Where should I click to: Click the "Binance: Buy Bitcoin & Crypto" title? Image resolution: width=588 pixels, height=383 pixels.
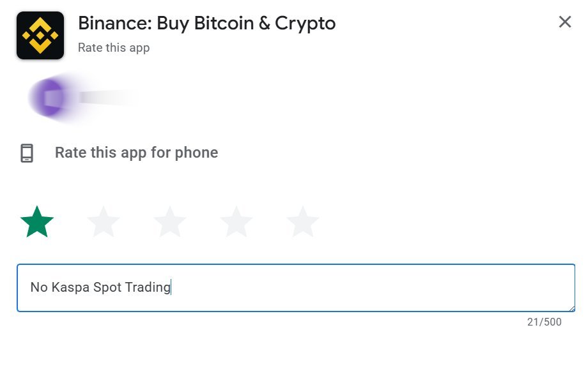[206, 24]
